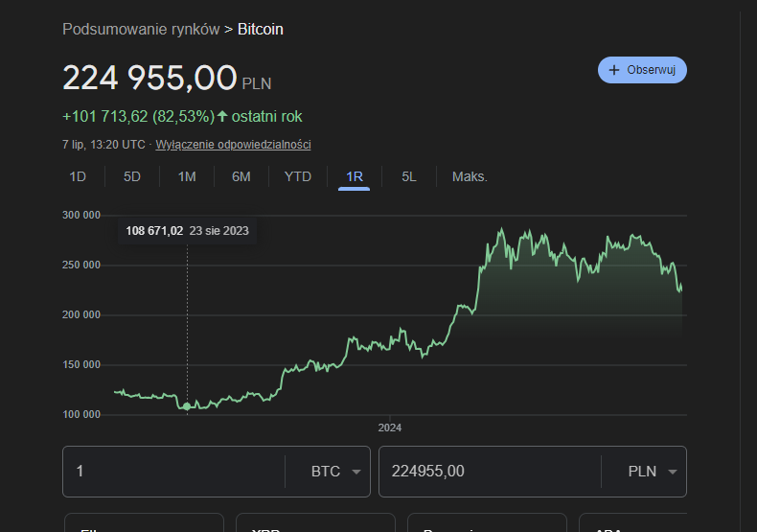The height and width of the screenshot is (532, 757).
Task: Open the Wyłączenie odpowiedzialności disclaimer link
Action: tap(233, 145)
